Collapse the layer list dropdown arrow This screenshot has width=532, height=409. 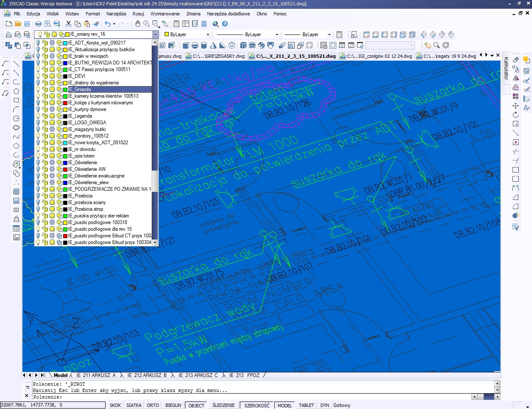coord(155,34)
